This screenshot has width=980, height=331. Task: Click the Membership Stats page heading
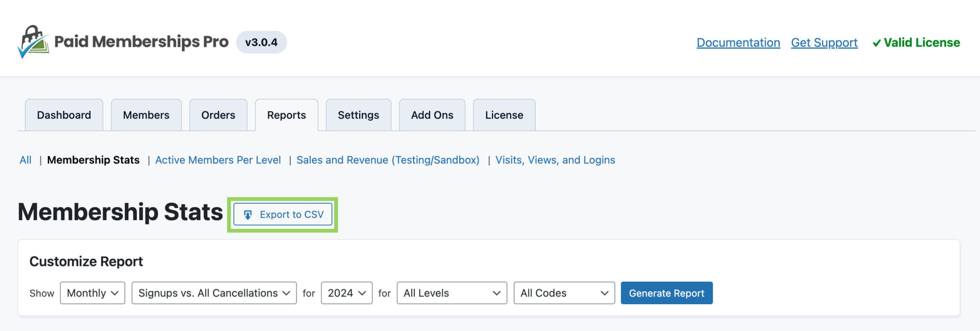(120, 212)
